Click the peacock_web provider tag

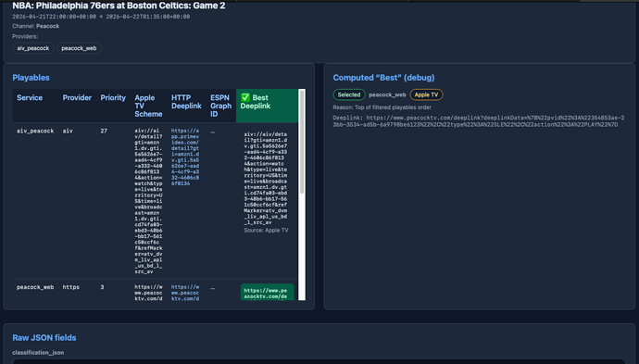pyautogui.click(x=79, y=48)
